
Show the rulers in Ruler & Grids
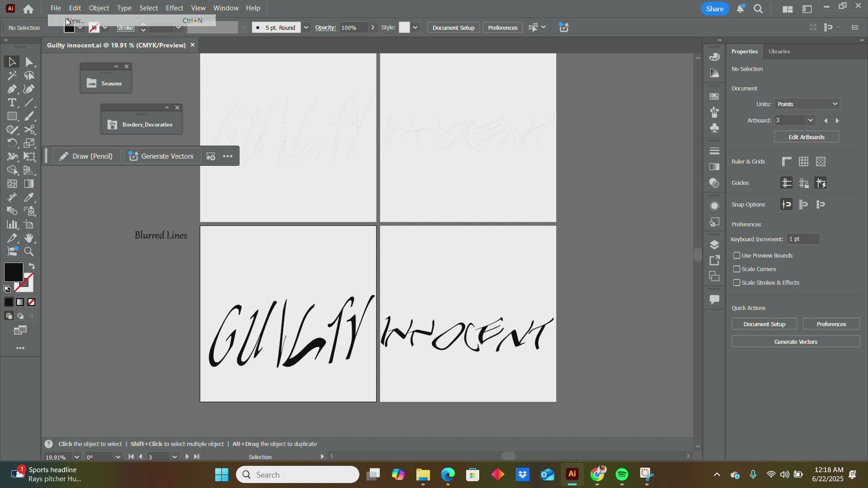pyautogui.click(x=787, y=161)
